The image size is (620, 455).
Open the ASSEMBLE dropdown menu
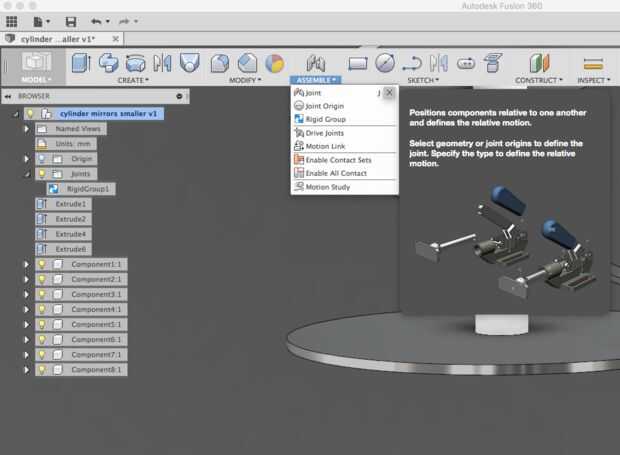point(316,80)
